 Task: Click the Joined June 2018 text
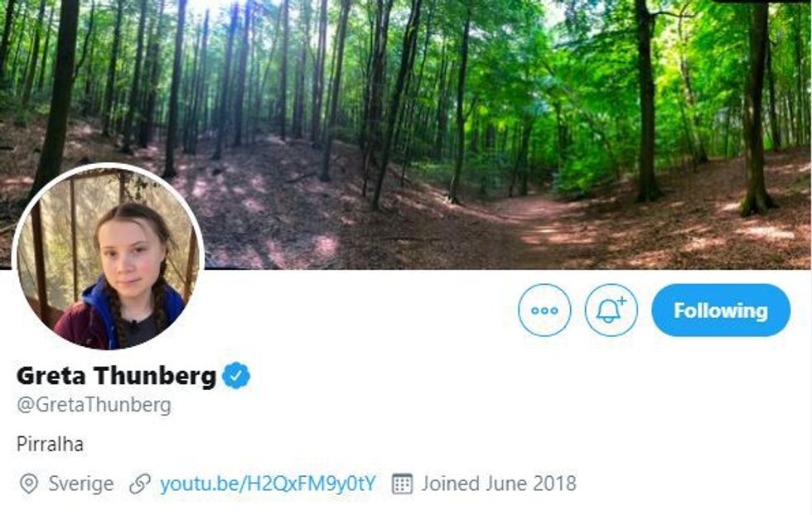498,484
